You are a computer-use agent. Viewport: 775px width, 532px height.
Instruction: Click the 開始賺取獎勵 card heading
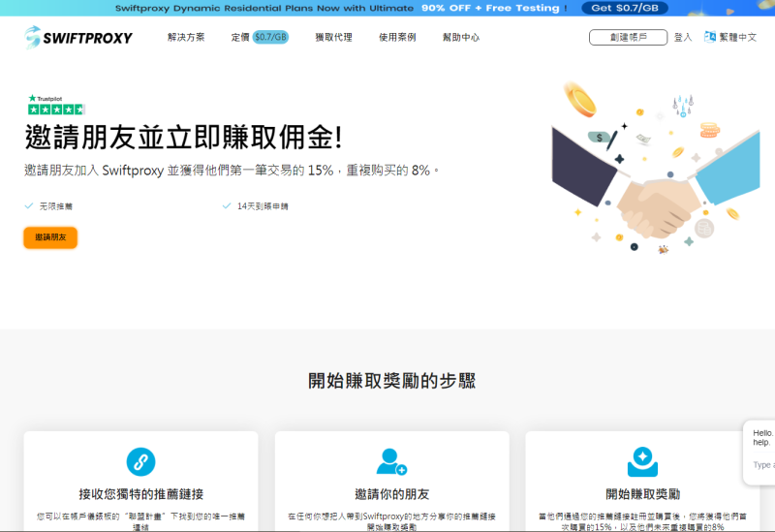[642, 494]
